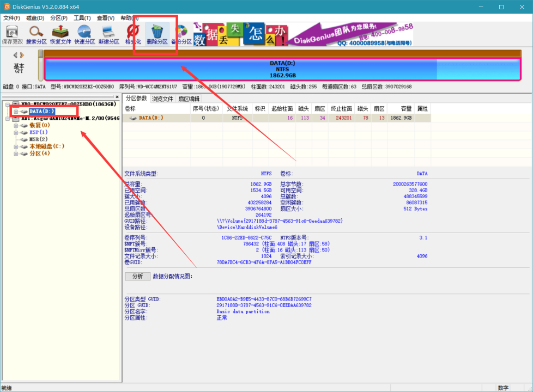Select 分区(4) in the tree

(x=39, y=154)
